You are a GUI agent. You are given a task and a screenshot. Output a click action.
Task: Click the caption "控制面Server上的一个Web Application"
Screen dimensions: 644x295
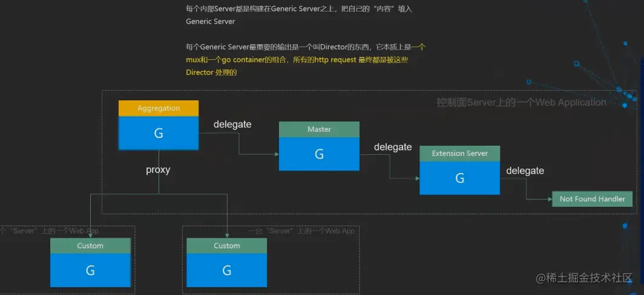pyautogui.click(x=521, y=102)
